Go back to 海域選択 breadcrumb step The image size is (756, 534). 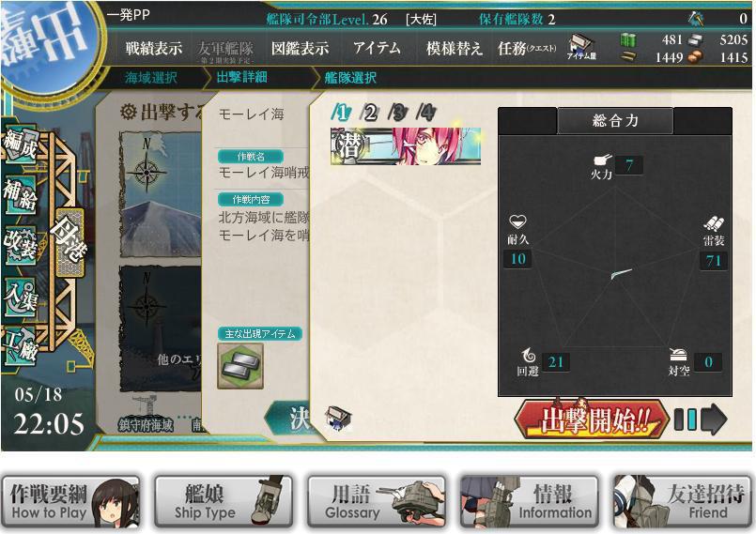pyautogui.click(x=151, y=78)
